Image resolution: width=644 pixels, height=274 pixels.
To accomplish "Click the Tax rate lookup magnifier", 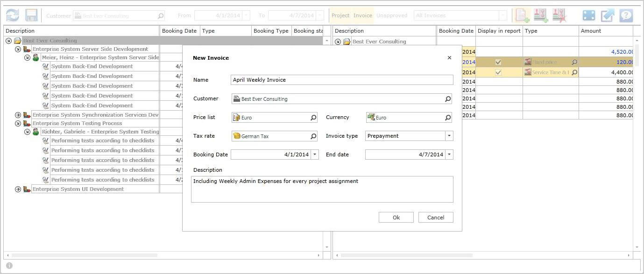I will point(313,136).
